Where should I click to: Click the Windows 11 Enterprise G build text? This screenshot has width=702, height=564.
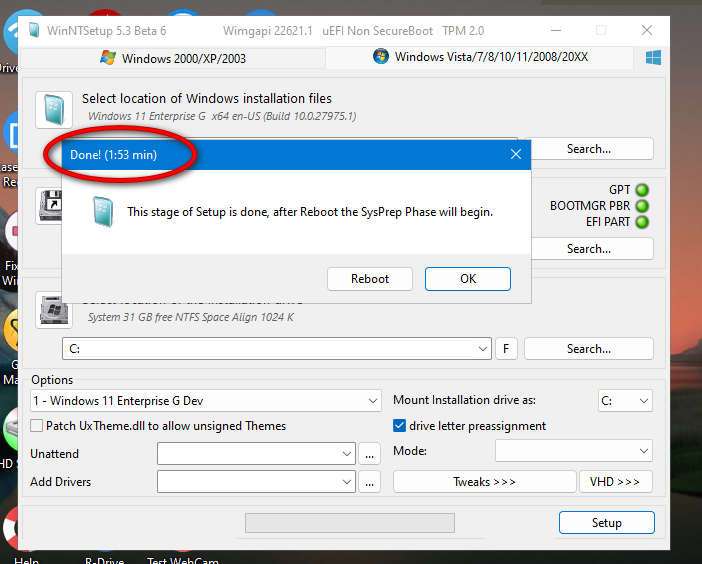click(222, 116)
